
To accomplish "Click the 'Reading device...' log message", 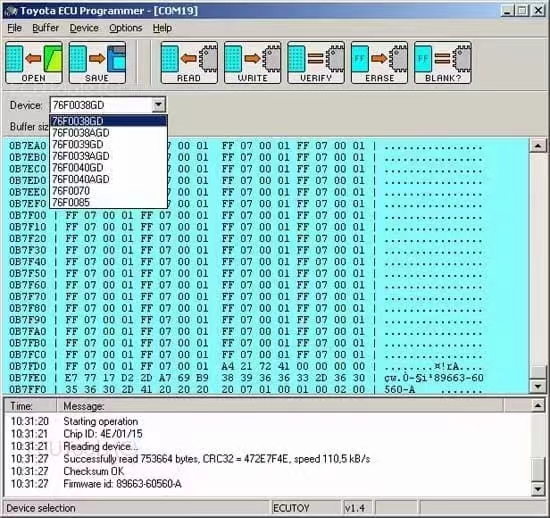I will point(101,446).
